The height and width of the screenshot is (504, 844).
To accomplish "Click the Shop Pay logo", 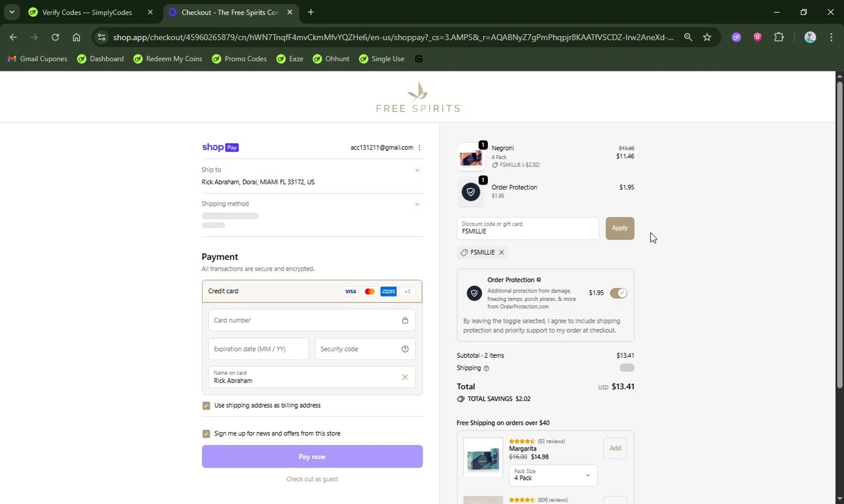I will (x=221, y=147).
